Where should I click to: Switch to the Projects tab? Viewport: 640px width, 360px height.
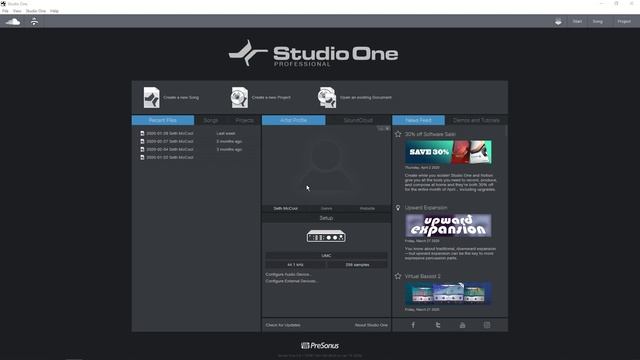click(244, 120)
